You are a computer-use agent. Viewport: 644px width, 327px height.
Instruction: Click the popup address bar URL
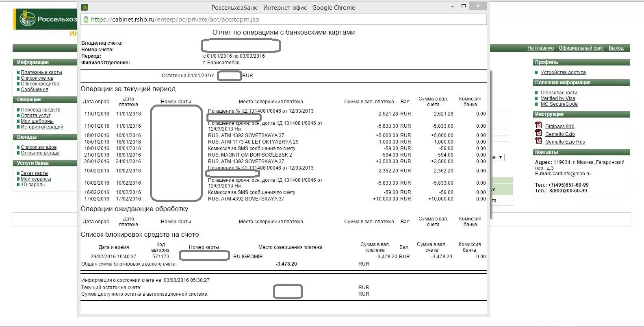coord(175,19)
